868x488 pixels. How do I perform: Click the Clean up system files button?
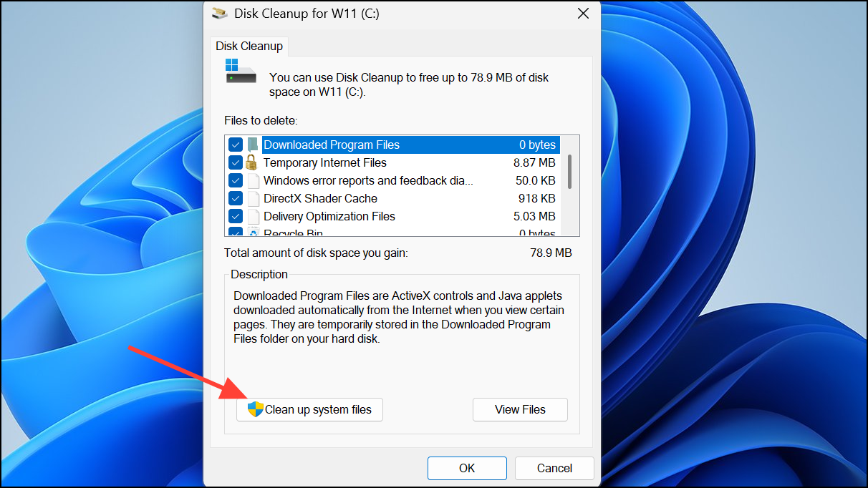[x=309, y=409]
